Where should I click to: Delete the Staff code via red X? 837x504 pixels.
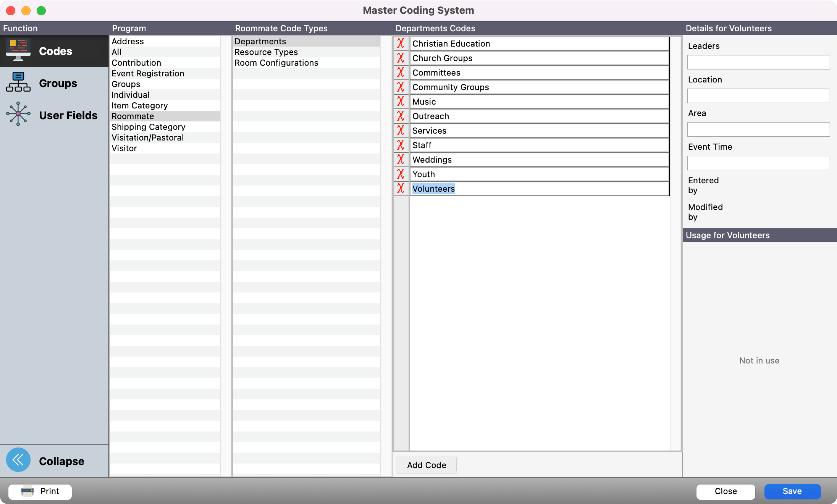pos(401,145)
